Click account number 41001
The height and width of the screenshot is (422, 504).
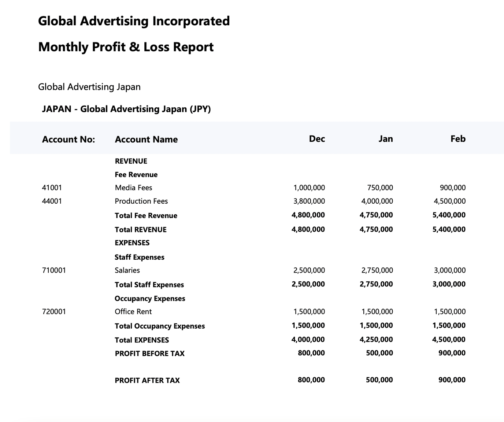[52, 188]
